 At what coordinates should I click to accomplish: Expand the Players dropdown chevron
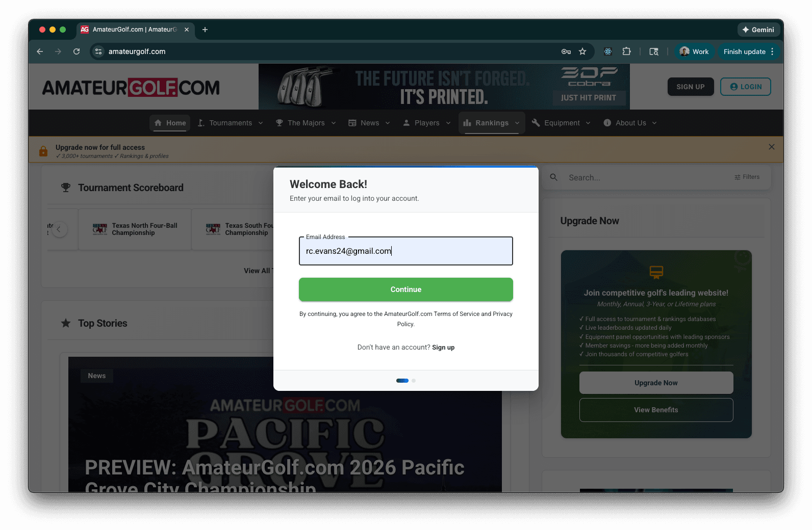[x=448, y=123]
